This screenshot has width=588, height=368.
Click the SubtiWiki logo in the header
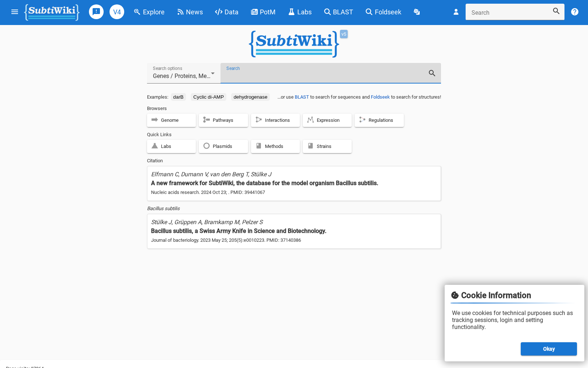[52, 12]
